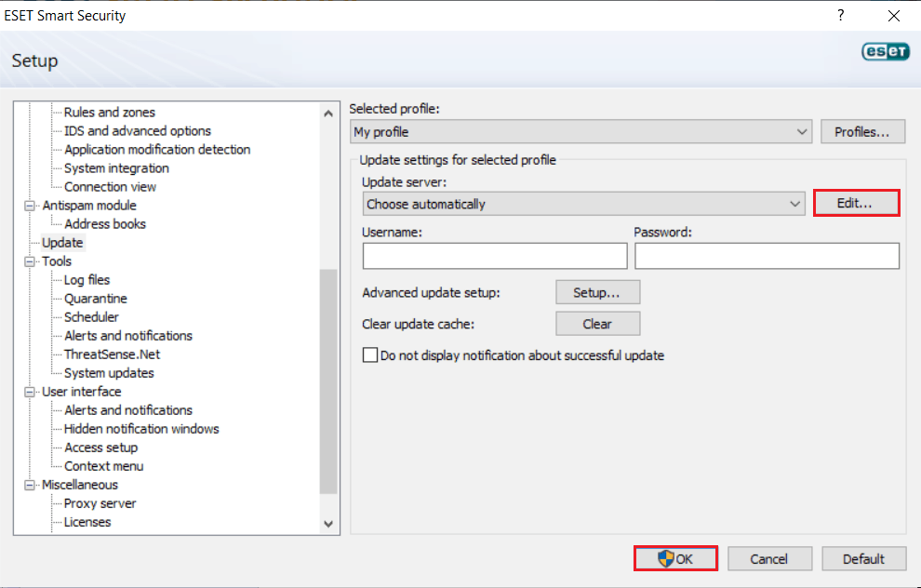Open the Selected profile dropdown
The width and height of the screenshot is (921, 588).
(581, 131)
